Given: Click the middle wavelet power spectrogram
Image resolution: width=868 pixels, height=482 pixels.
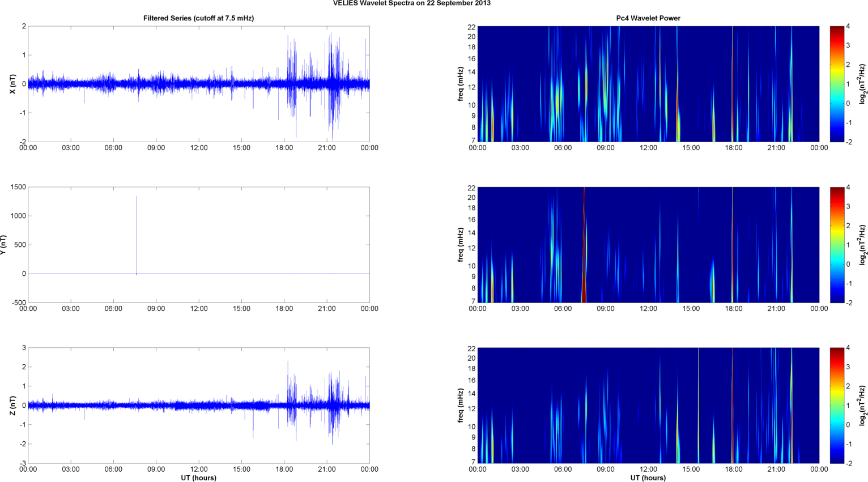Looking at the screenshot, I should click(648, 245).
